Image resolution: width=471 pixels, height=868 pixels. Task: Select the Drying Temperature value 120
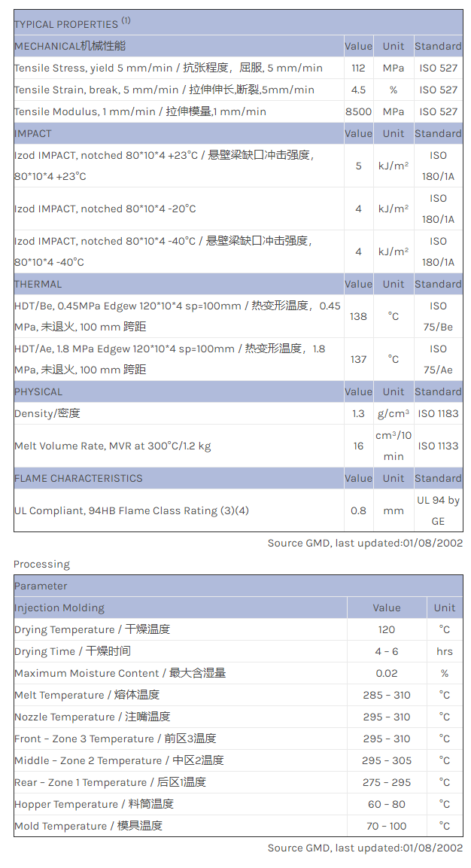click(x=387, y=629)
